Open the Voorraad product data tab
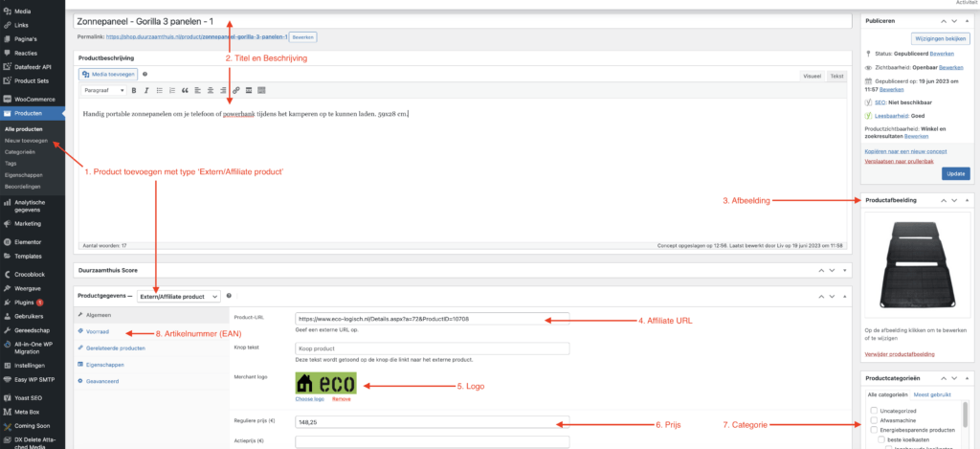This screenshot has width=980, height=449. click(97, 332)
